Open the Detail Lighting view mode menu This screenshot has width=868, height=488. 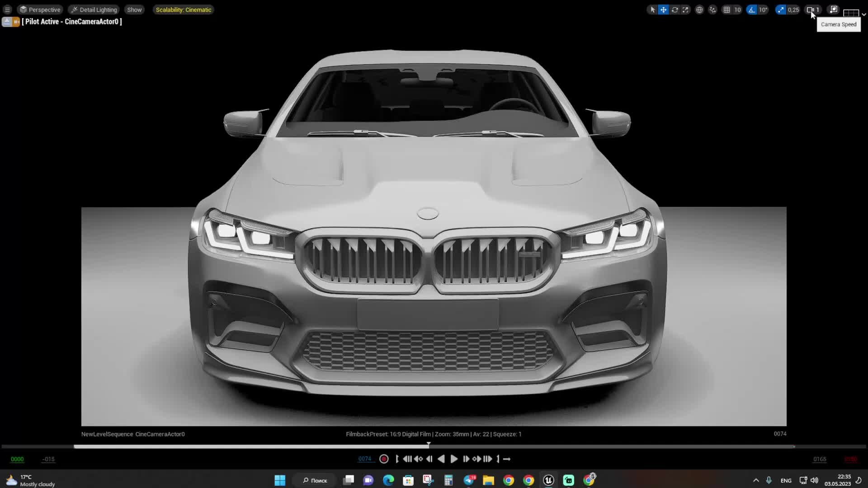[x=94, y=9]
